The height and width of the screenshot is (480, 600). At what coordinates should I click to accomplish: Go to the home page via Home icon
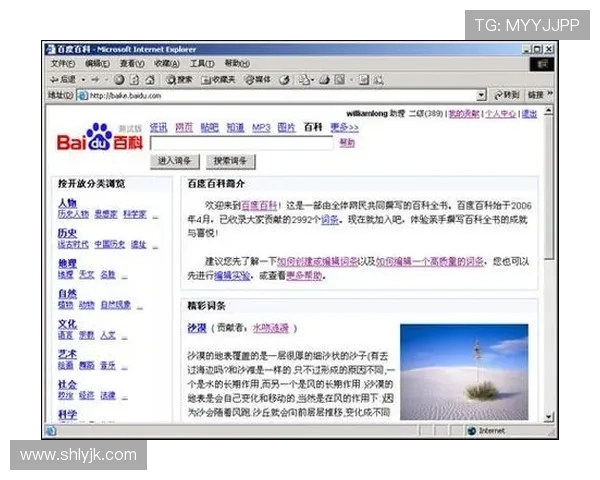tap(150, 80)
